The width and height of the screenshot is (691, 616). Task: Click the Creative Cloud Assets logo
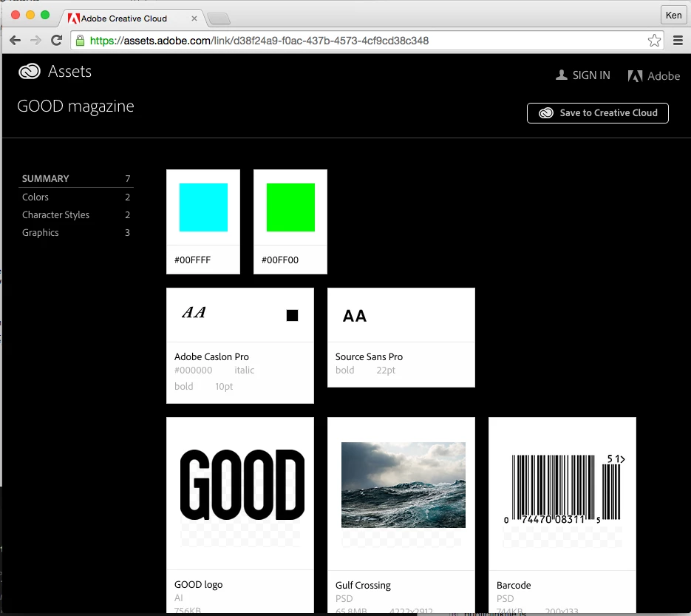pos(30,71)
